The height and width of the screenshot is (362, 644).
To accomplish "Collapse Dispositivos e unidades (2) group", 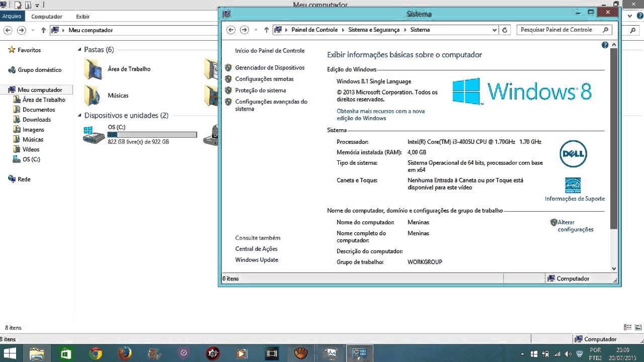I will (79, 116).
